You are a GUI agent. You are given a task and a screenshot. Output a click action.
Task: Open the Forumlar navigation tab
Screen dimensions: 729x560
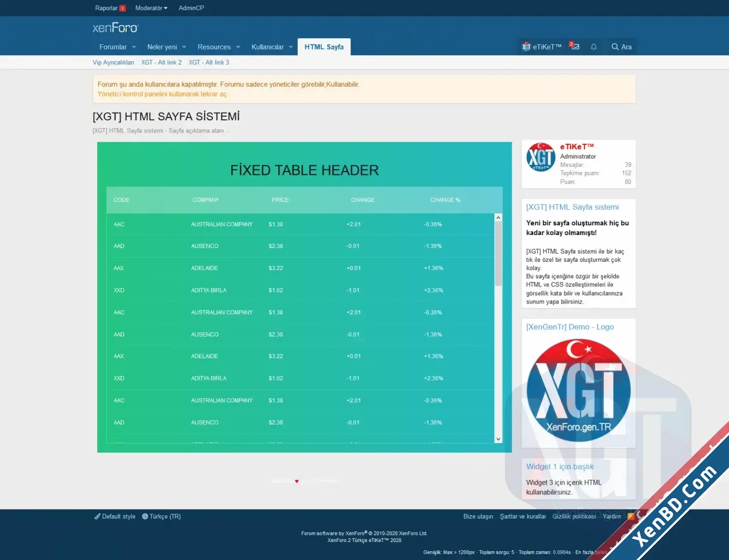(113, 47)
